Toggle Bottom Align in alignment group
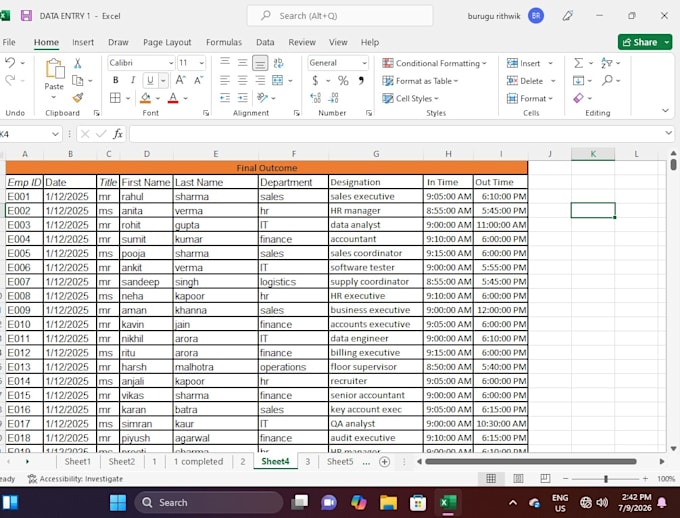This screenshot has height=518, width=680. (260, 63)
